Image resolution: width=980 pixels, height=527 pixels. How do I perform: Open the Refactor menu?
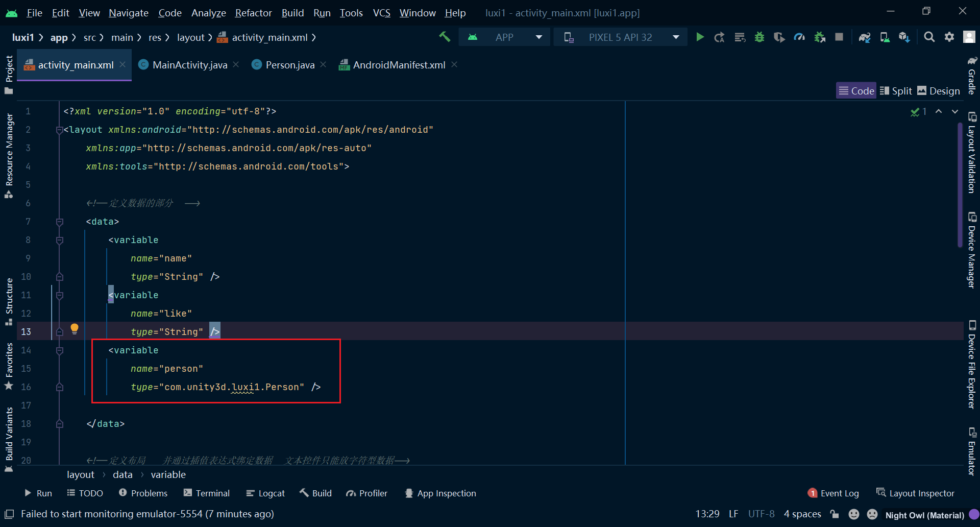253,13
